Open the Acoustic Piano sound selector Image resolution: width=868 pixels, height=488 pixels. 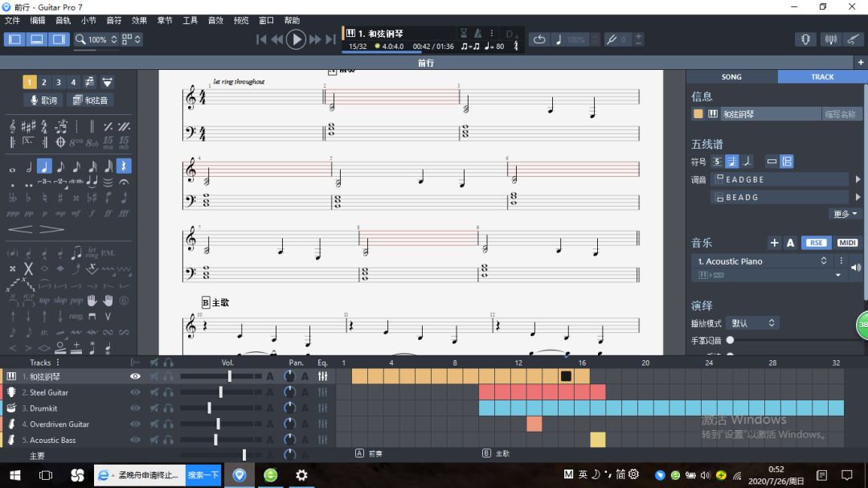[762, 261]
